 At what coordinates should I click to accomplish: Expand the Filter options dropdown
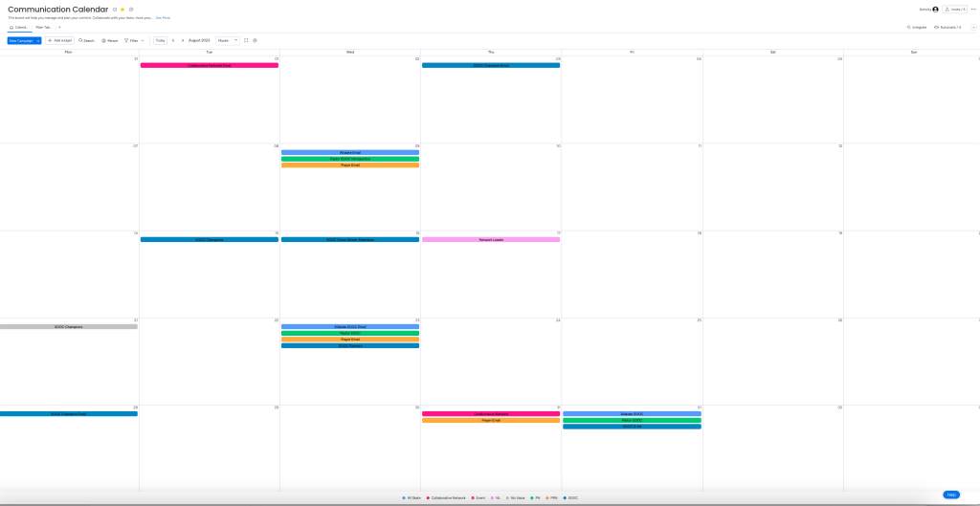(x=143, y=40)
